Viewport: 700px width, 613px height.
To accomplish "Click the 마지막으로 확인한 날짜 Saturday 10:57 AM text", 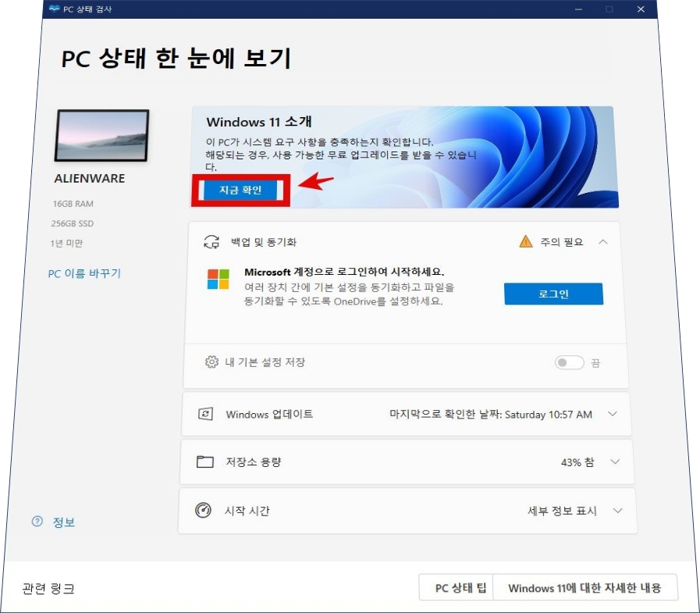I will (491, 414).
